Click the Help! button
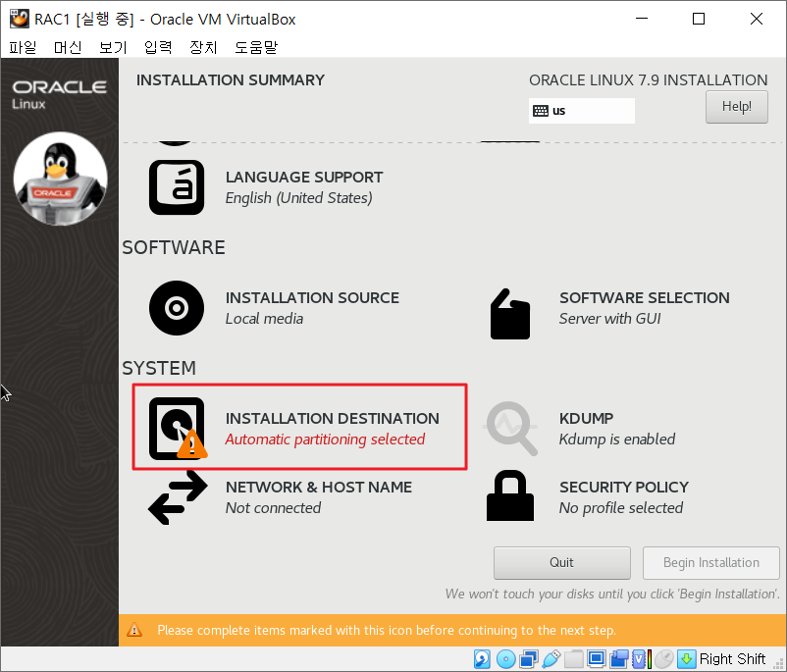Image resolution: width=787 pixels, height=672 pixels. point(736,106)
